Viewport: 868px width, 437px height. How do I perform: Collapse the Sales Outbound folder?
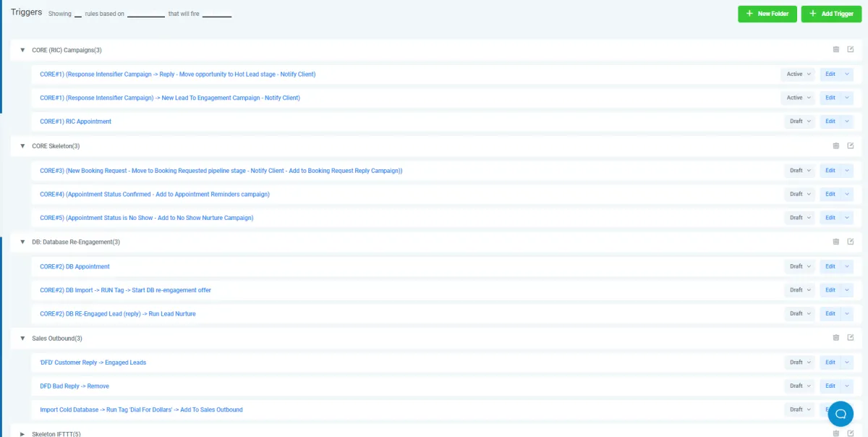pos(22,338)
